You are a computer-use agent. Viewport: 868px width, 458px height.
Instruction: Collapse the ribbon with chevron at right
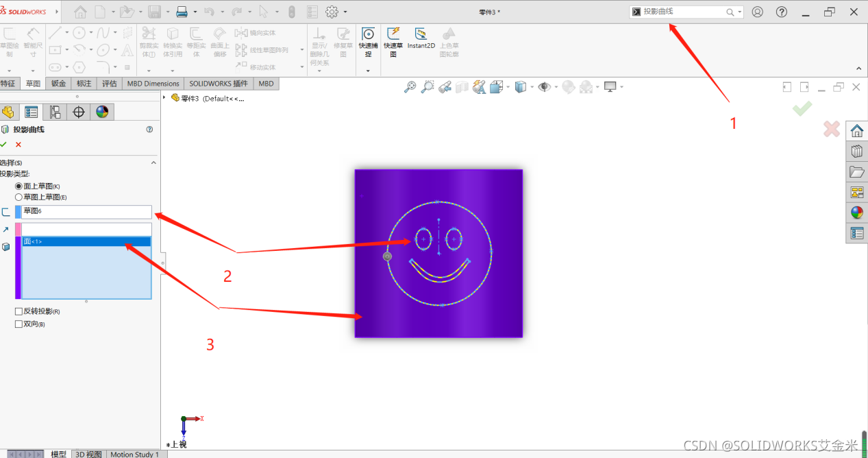tap(859, 69)
